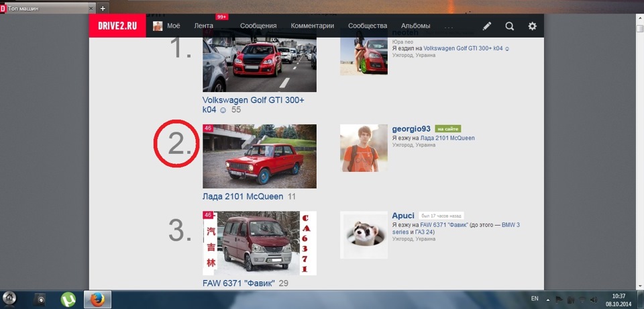This screenshot has height=309, width=644.
Task: Follow the Лада 2101 McQueen link under georgio93
Action: 447,138
